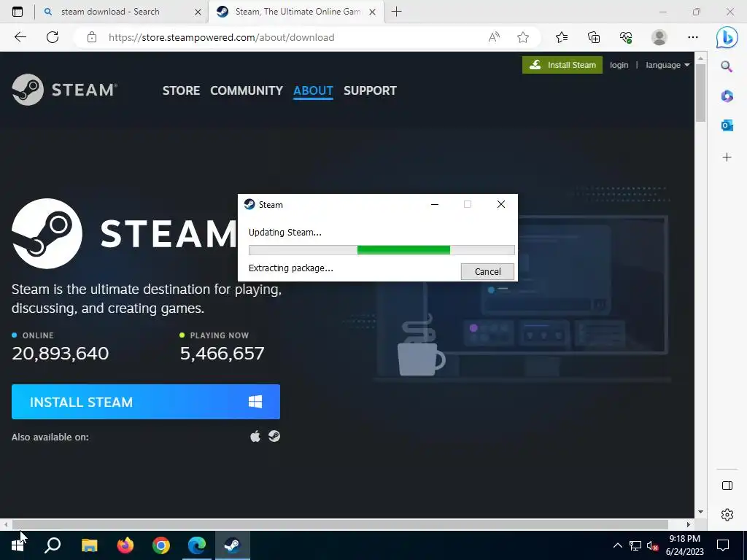Open the muted volume tray icon

pos(652,545)
